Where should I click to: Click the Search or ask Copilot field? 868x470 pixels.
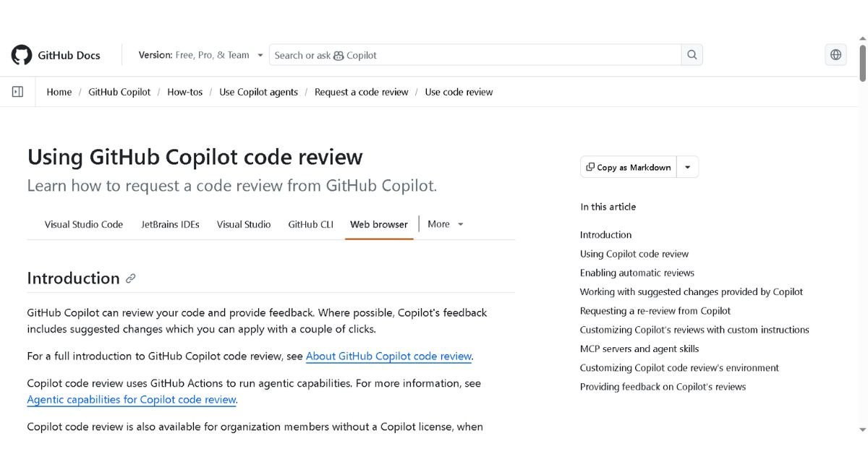tap(475, 55)
